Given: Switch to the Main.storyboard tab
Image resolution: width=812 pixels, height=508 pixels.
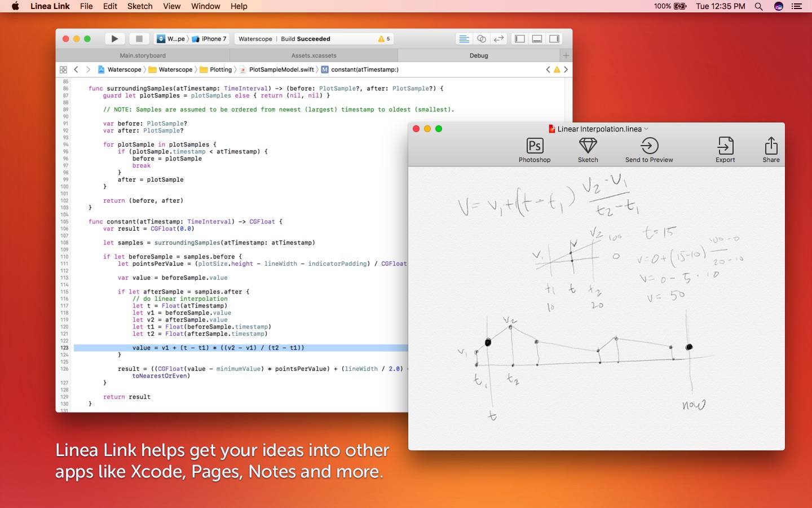Looking at the screenshot, I should [x=143, y=55].
